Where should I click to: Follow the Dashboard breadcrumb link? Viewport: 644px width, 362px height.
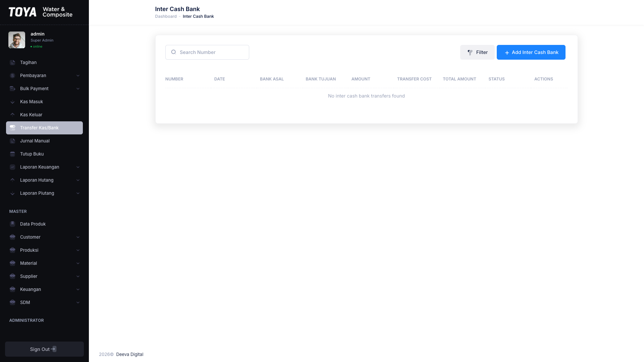click(x=166, y=16)
